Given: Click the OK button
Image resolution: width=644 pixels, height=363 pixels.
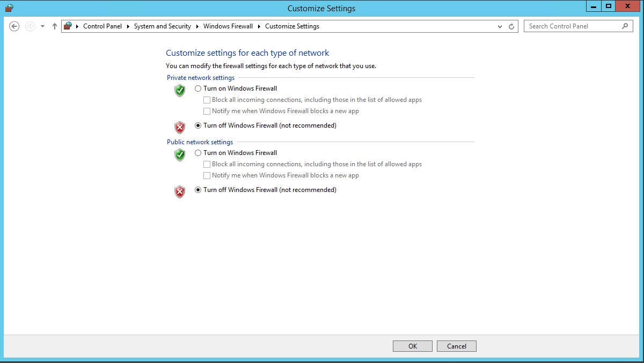Looking at the screenshot, I should 413,346.
